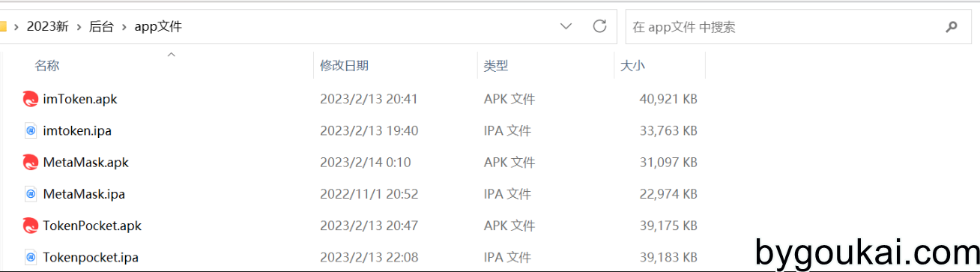Open the address bar history dropdown
The width and height of the screenshot is (980, 272).
click(566, 27)
